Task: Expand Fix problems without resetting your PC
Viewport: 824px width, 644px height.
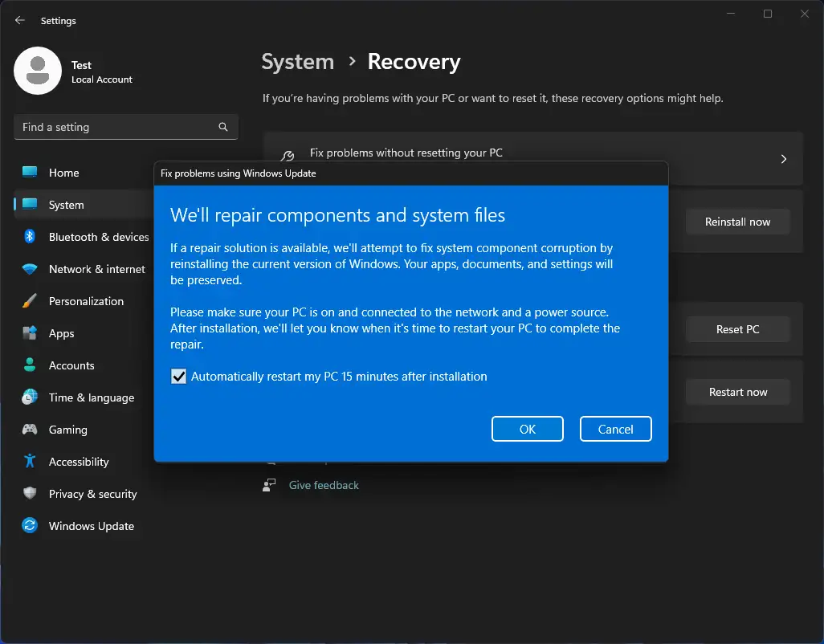Action: [x=782, y=158]
